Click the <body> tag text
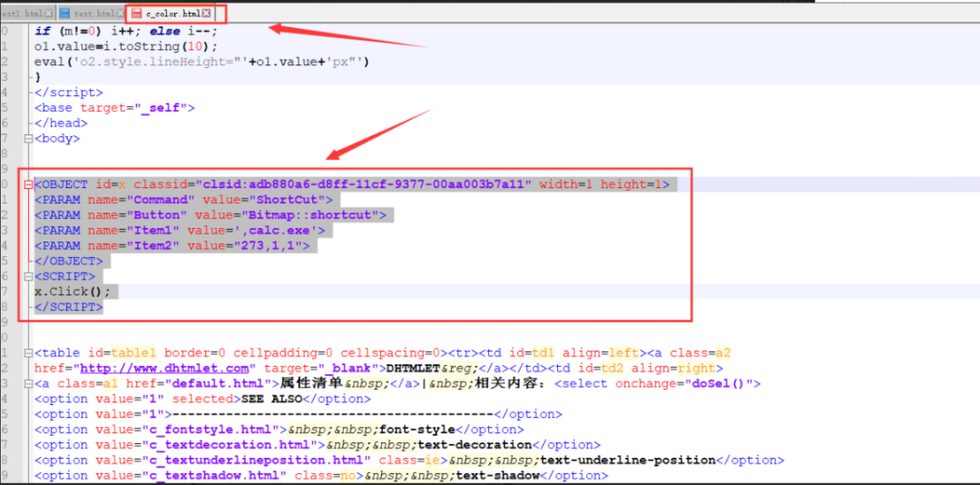 pyautogui.click(x=57, y=139)
